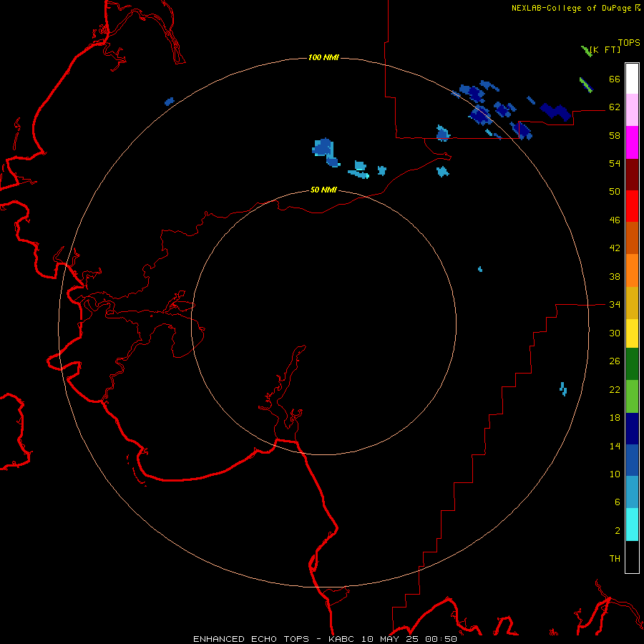Click the 38 legend value
644x644 pixels.
(x=615, y=276)
